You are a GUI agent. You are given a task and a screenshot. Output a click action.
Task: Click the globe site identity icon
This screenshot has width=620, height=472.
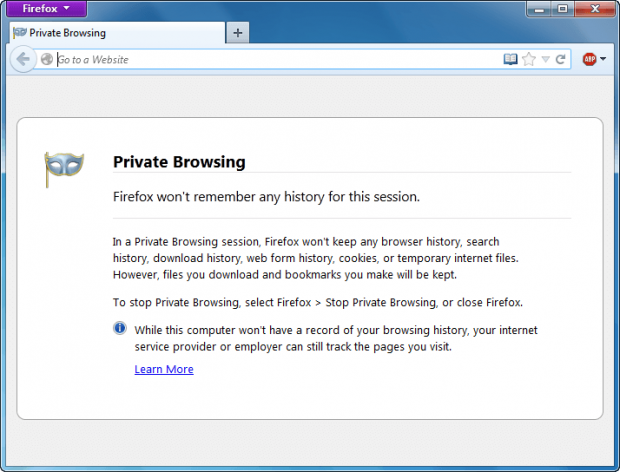(47, 59)
